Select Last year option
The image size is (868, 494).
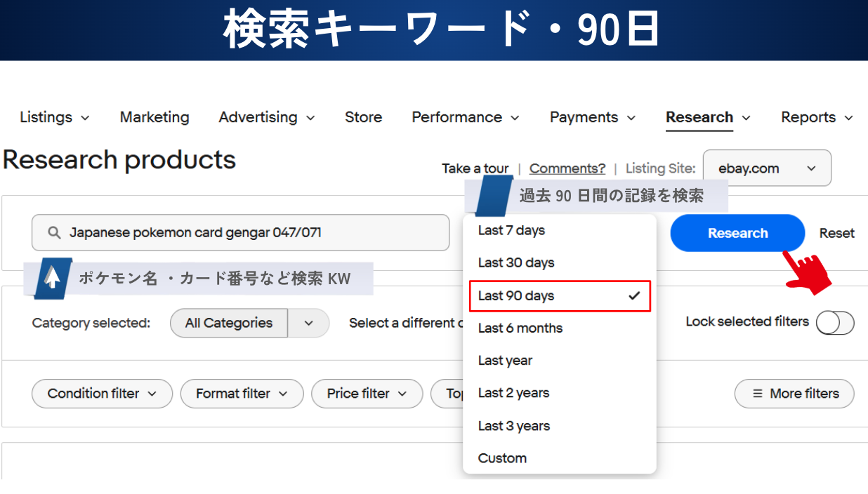(560, 360)
